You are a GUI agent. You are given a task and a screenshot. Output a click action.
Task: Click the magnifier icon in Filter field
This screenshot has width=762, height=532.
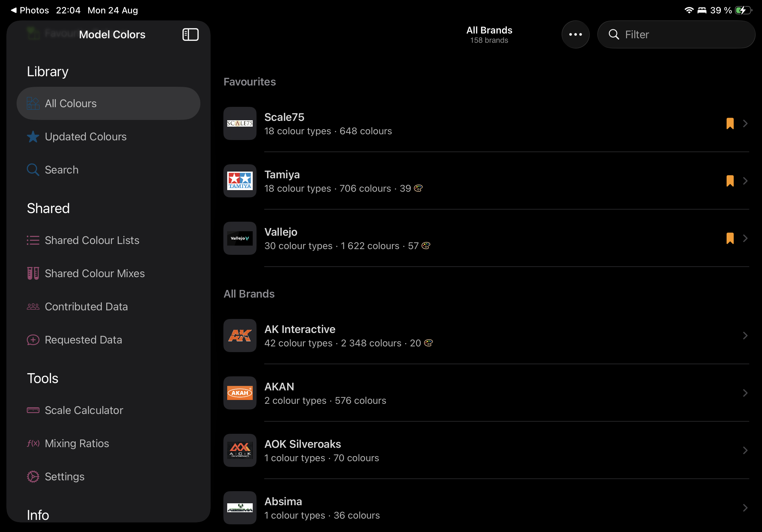click(x=614, y=34)
